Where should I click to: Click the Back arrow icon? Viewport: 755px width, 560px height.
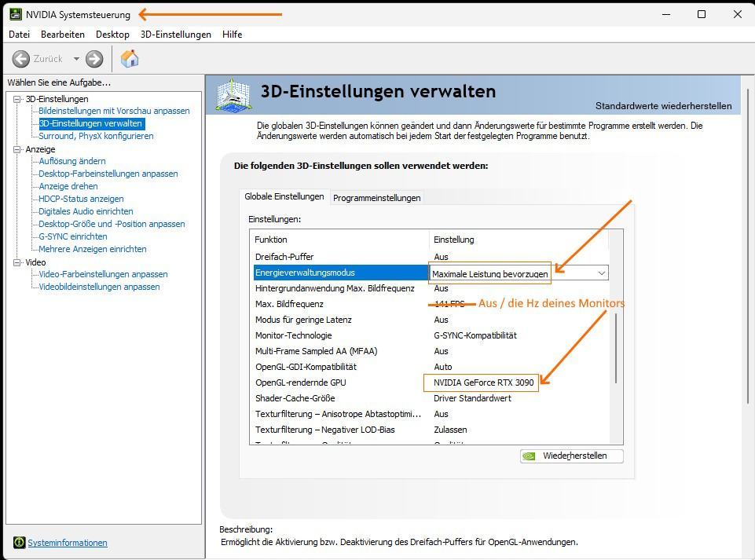click(x=20, y=59)
